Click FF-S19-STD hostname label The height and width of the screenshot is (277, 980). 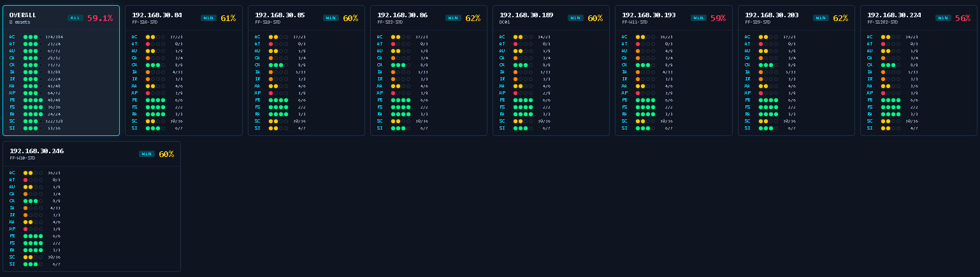point(268,22)
